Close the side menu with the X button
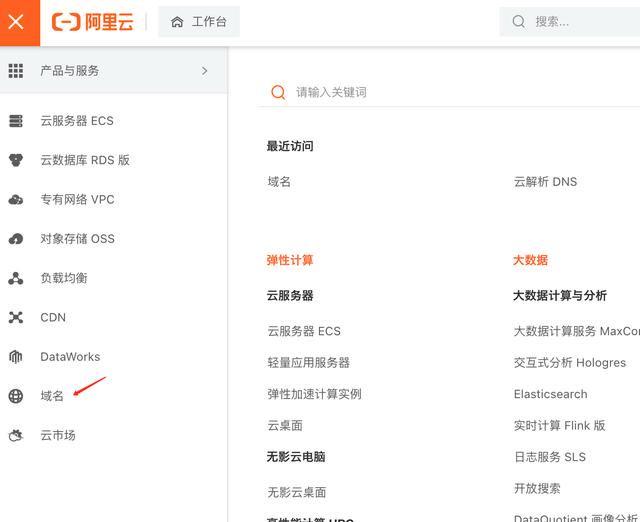Image resolution: width=640 pixels, height=522 pixels. pyautogui.click(x=18, y=22)
